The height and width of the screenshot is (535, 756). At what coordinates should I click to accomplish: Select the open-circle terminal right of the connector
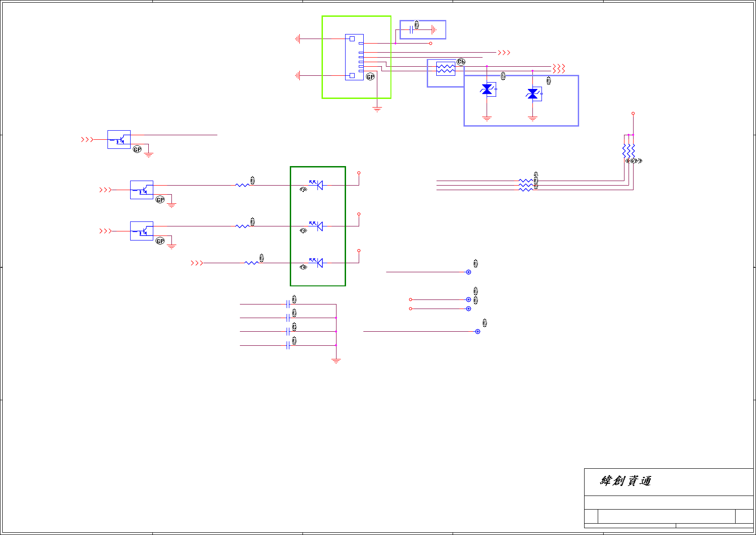click(x=430, y=44)
